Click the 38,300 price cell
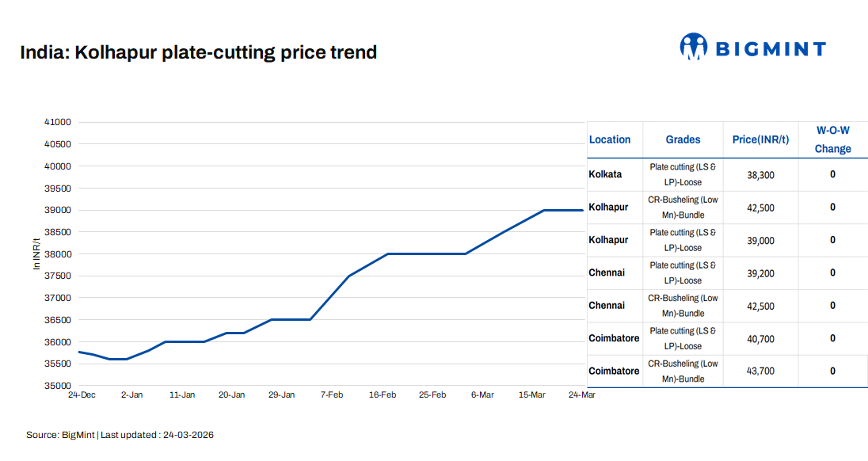Image resolution: width=868 pixels, height=461 pixels. [760, 175]
